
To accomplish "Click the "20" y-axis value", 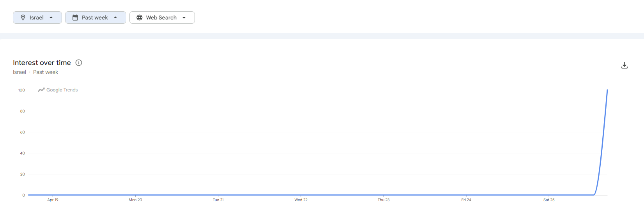I will click(23, 174).
